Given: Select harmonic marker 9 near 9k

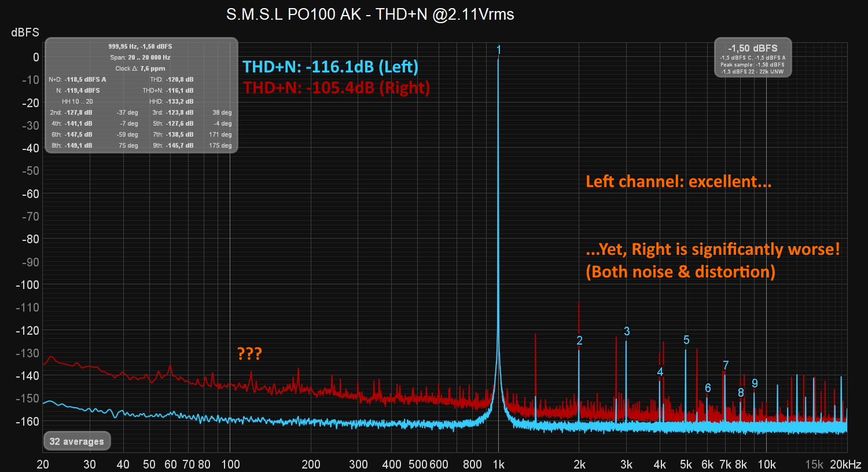Looking at the screenshot, I should click(755, 383).
